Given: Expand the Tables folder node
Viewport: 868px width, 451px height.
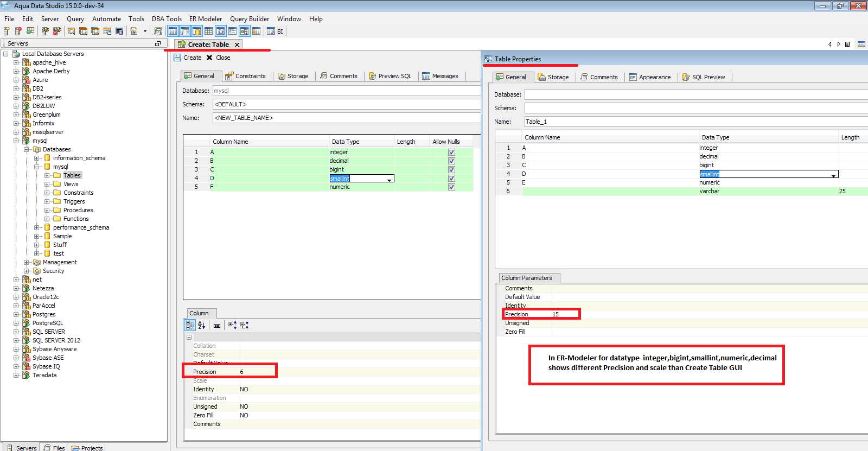Looking at the screenshot, I should pyautogui.click(x=47, y=175).
